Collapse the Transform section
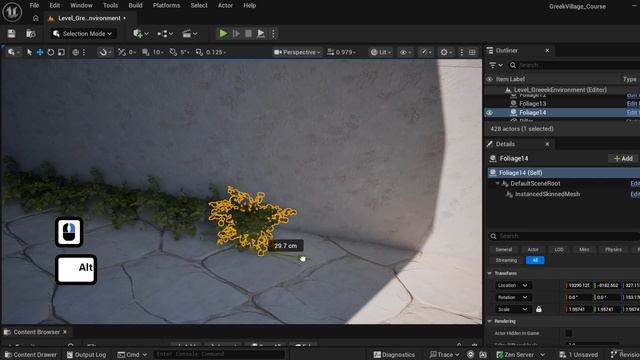Screen dimensions: 640x360 click(x=490, y=273)
